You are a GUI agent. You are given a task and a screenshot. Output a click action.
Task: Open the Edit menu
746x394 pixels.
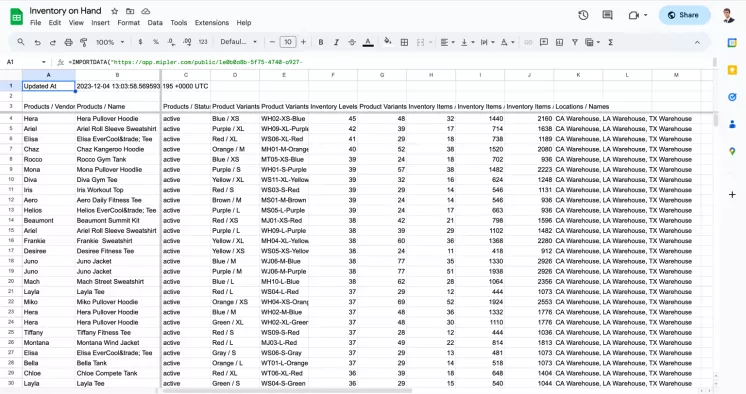55,22
